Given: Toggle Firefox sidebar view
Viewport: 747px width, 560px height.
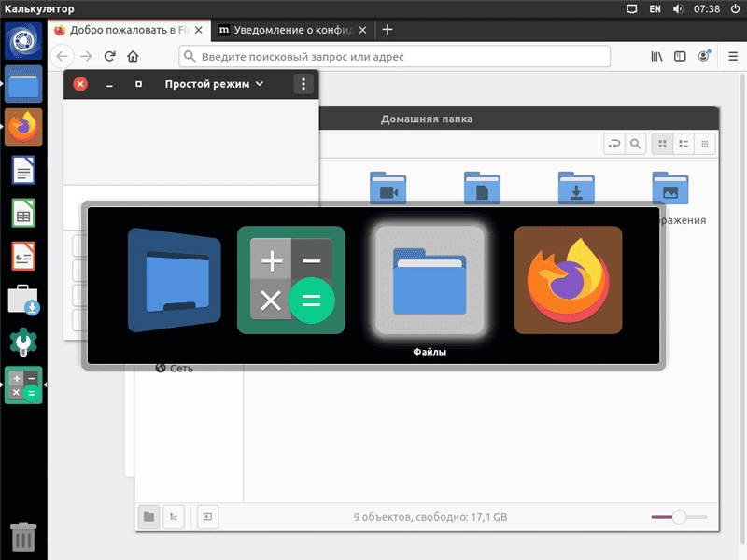Looking at the screenshot, I should point(680,56).
